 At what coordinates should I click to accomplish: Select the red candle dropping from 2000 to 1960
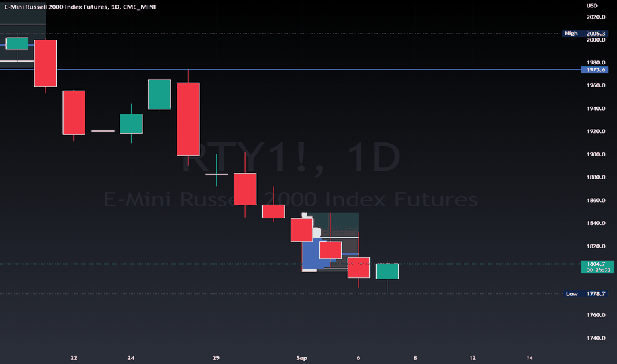pos(46,63)
